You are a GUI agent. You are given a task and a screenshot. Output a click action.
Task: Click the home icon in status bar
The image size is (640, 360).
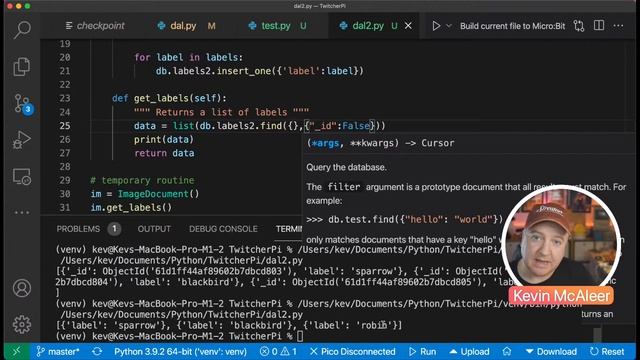point(507,351)
